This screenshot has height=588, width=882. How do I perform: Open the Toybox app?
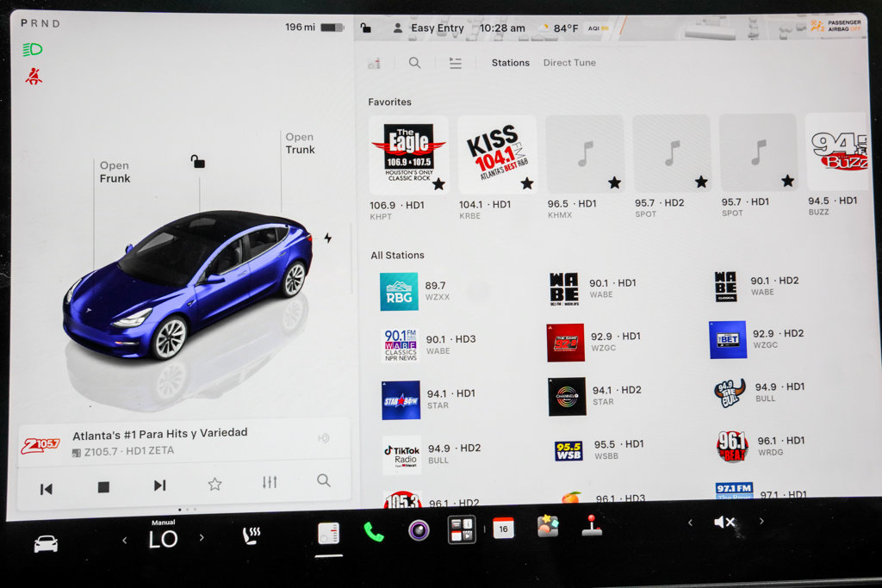tap(547, 527)
